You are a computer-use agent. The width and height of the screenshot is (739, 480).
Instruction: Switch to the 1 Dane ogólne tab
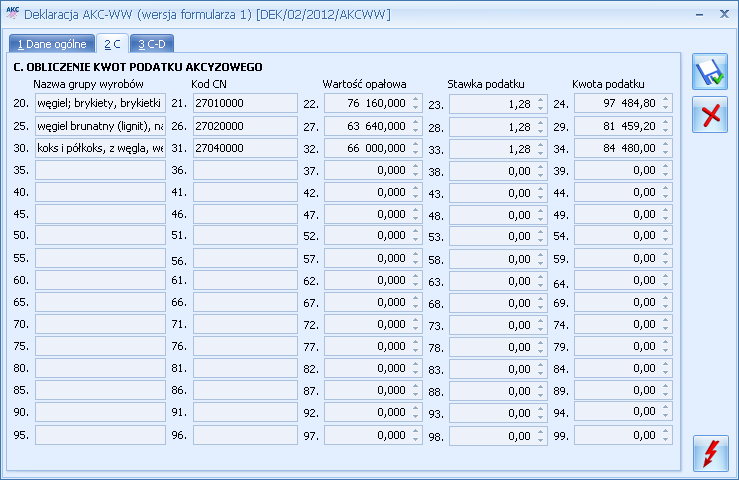click(x=52, y=44)
